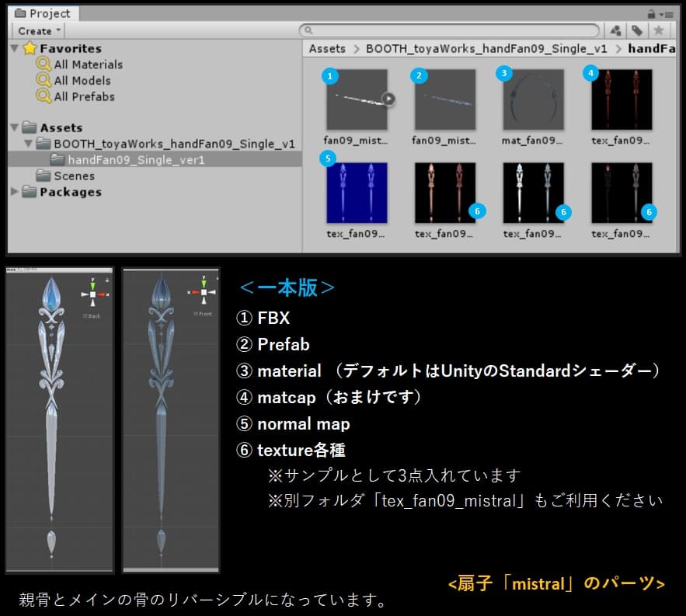Click the Save Search star icon
The height and width of the screenshot is (616, 686).
658,30
